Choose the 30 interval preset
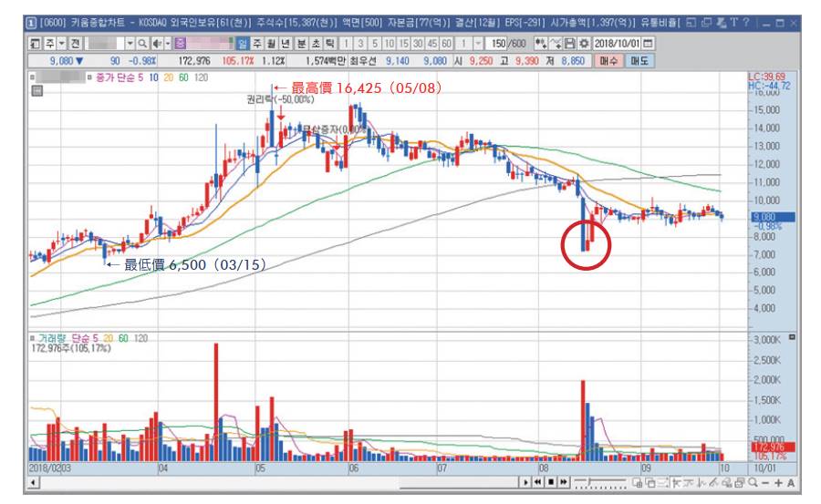 (417, 44)
